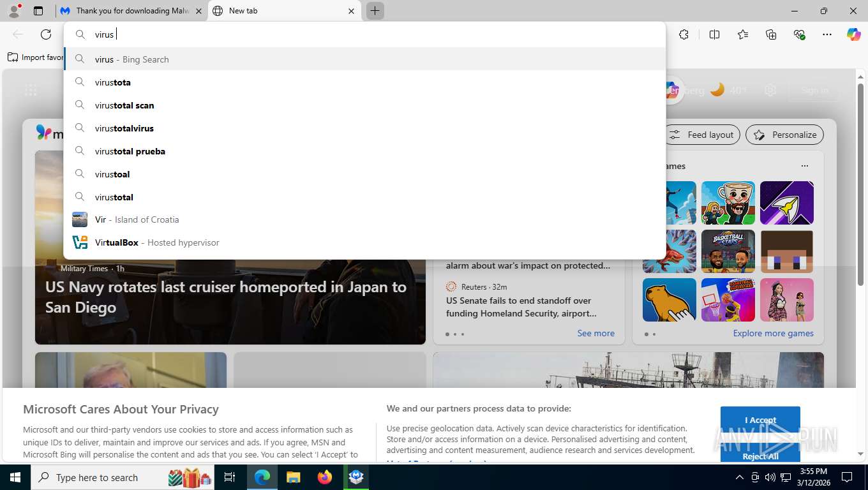Viewport: 868px width, 490px height.
Task: Open the app launcher grid icon
Action: coord(31,90)
